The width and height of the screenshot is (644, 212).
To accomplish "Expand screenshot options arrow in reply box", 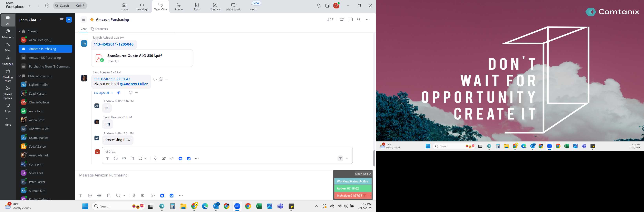I will coord(146,158).
